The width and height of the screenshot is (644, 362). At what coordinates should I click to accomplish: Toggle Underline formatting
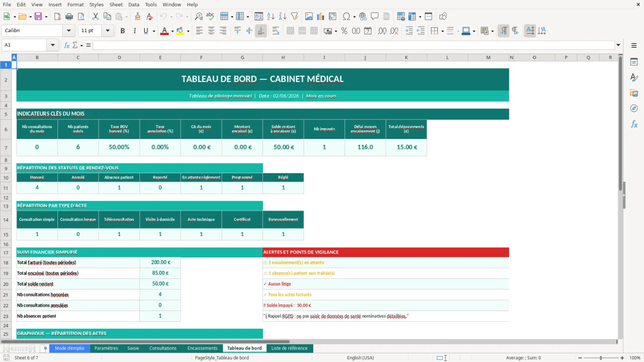pos(145,31)
